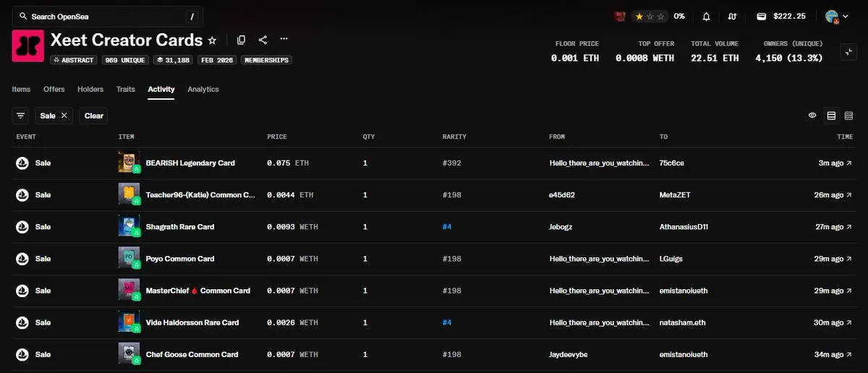Open transaction link for 30m ago sale
The height and width of the screenshot is (373, 868).
pos(850,322)
